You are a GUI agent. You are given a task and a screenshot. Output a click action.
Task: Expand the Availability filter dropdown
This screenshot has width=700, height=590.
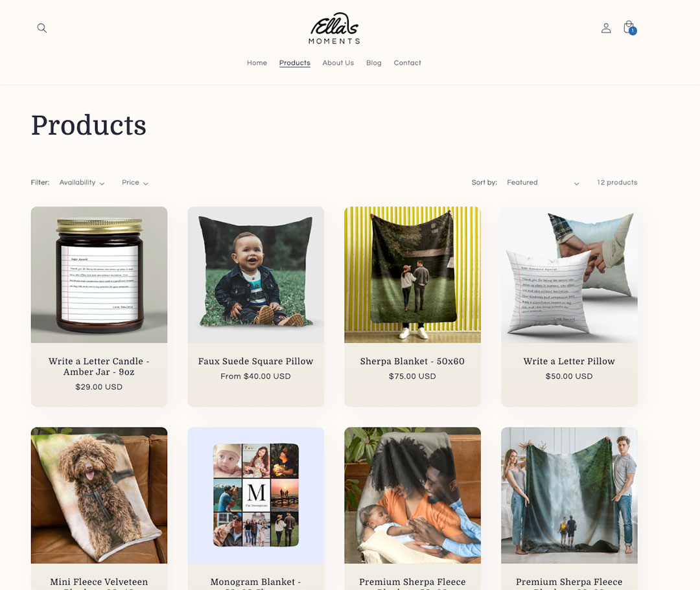[82, 183]
